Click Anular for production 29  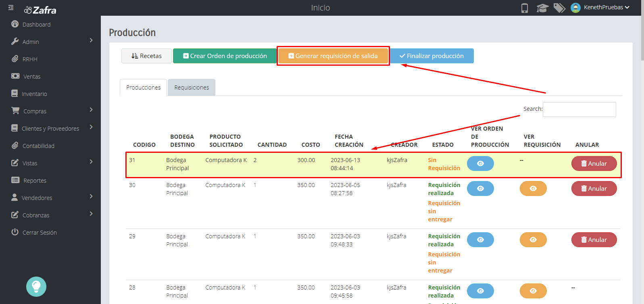[594, 239]
